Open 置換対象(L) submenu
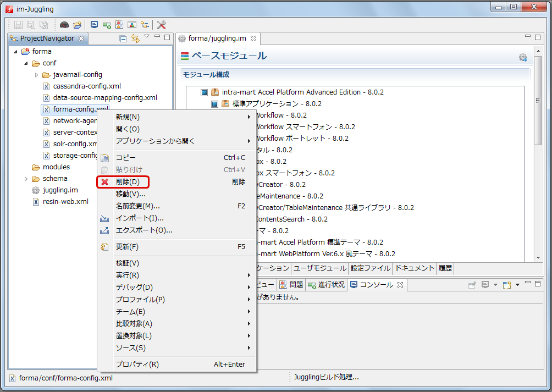The width and height of the screenshot is (552, 392). coord(176,336)
